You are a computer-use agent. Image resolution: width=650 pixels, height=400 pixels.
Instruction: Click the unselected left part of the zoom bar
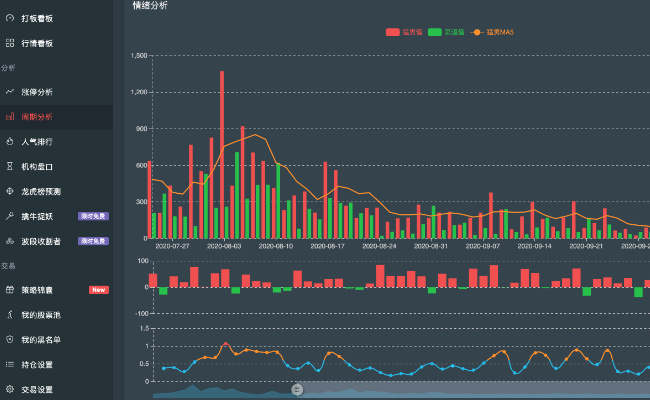pyautogui.click(x=225, y=390)
